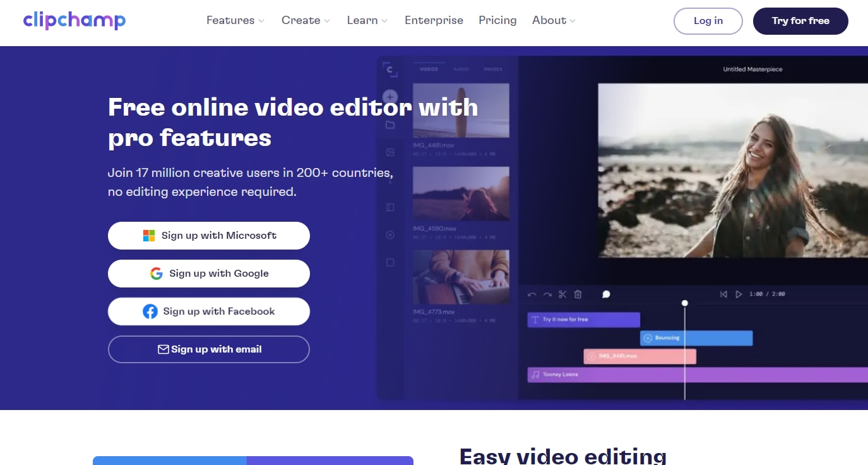Click the 'Untitled Masterpiece' project title

point(752,69)
